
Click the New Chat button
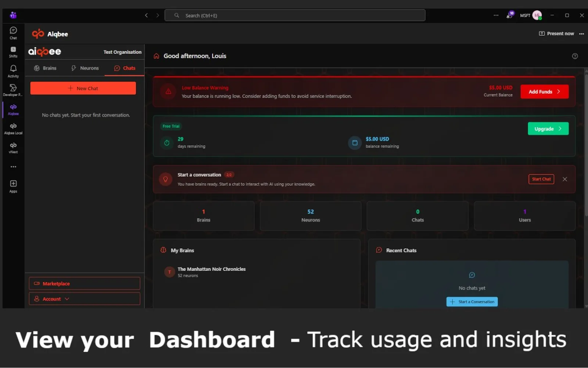(x=83, y=88)
